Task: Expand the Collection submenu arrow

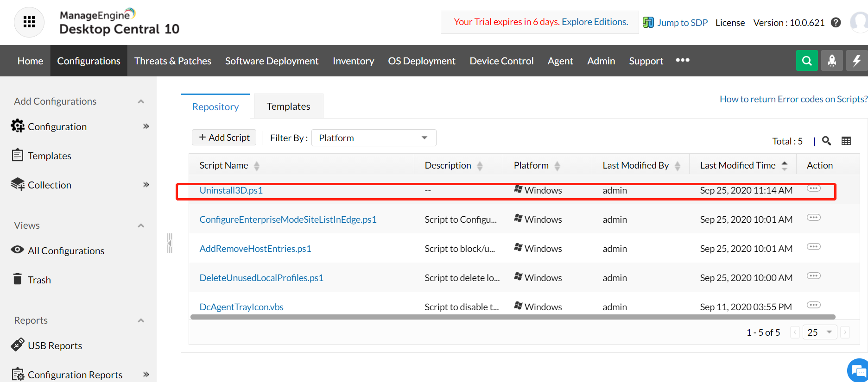Action: pos(146,185)
